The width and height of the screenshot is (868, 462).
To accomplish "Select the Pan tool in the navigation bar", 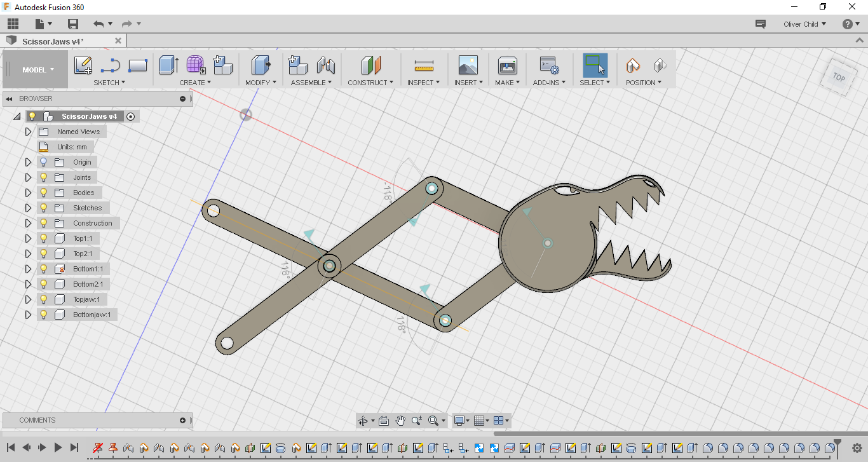I will [400, 420].
